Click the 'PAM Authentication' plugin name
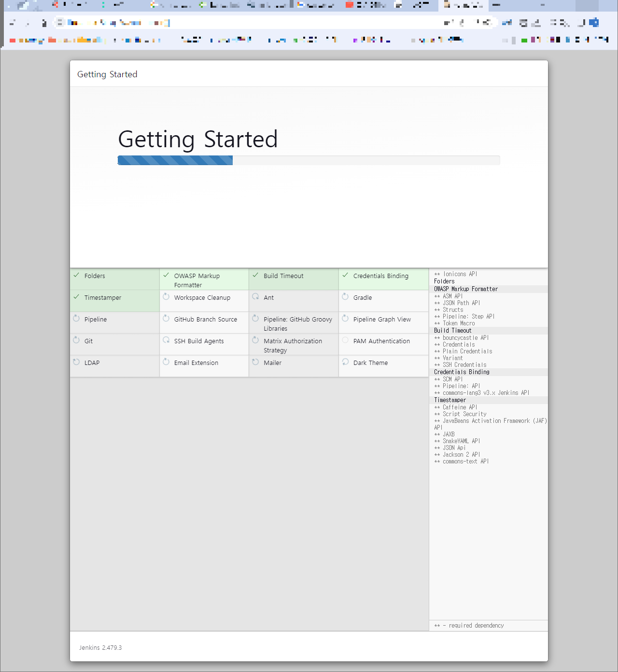 click(x=381, y=341)
